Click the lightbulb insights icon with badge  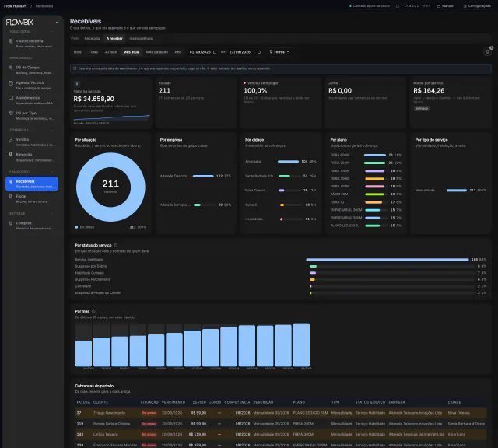pyautogui.click(x=488, y=52)
